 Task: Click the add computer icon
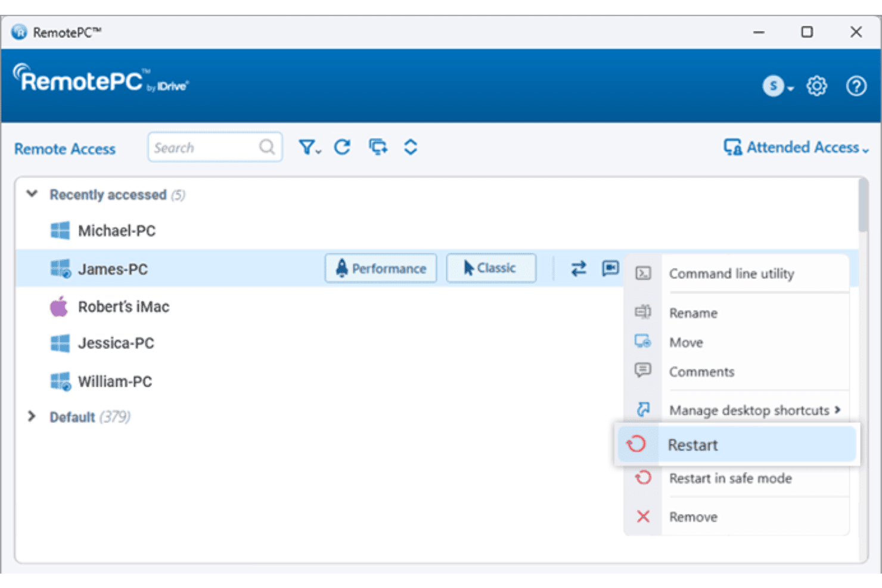tap(378, 147)
